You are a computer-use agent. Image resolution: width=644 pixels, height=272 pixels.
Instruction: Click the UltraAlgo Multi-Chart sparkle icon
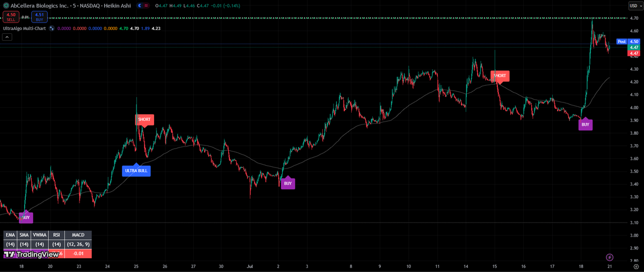[x=52, y=28]
